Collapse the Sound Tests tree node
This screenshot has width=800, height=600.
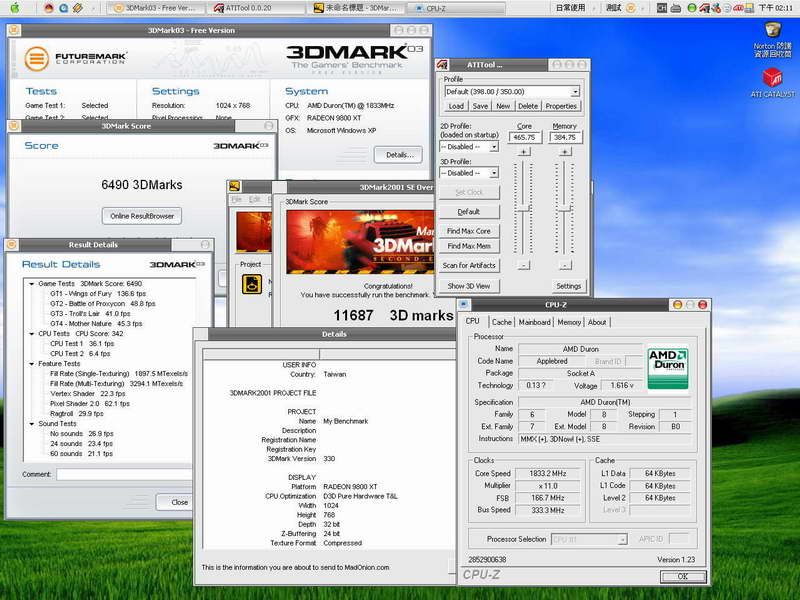click(29, 424)
